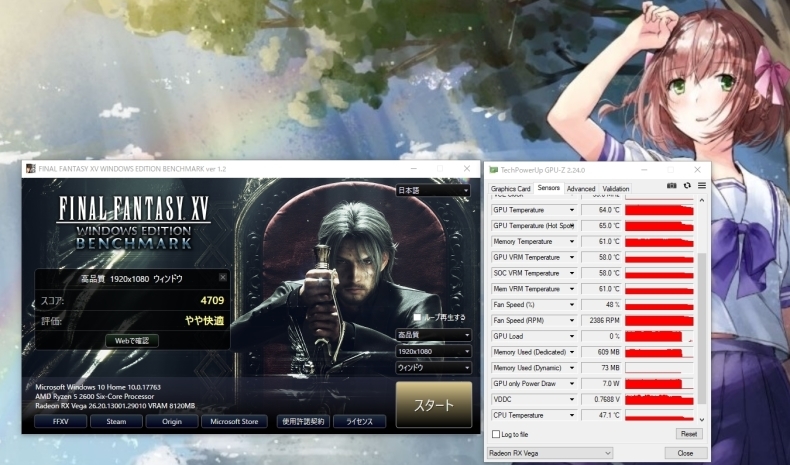Click the GPU-Z title bar app icon
The image size is (790, 465).
(494, 170)
